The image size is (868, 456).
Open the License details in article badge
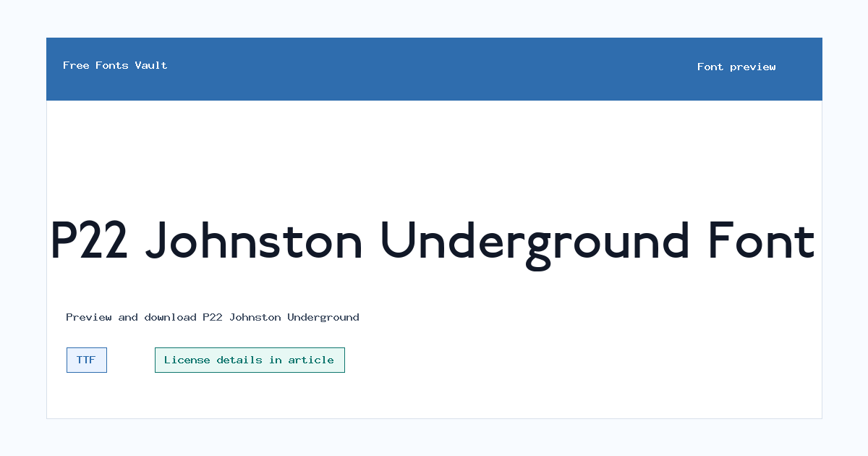point(250,360)
